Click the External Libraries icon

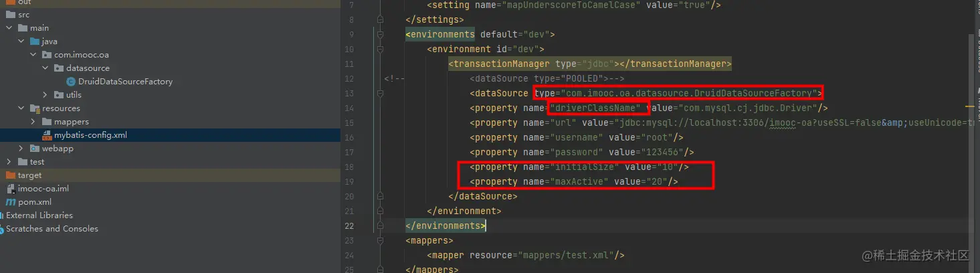[x=2, y=215]
